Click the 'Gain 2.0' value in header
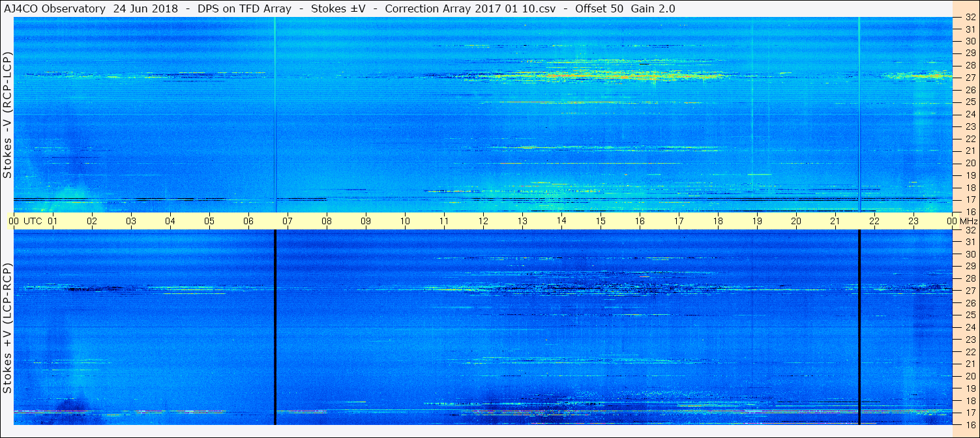 [x=653, y=9]
